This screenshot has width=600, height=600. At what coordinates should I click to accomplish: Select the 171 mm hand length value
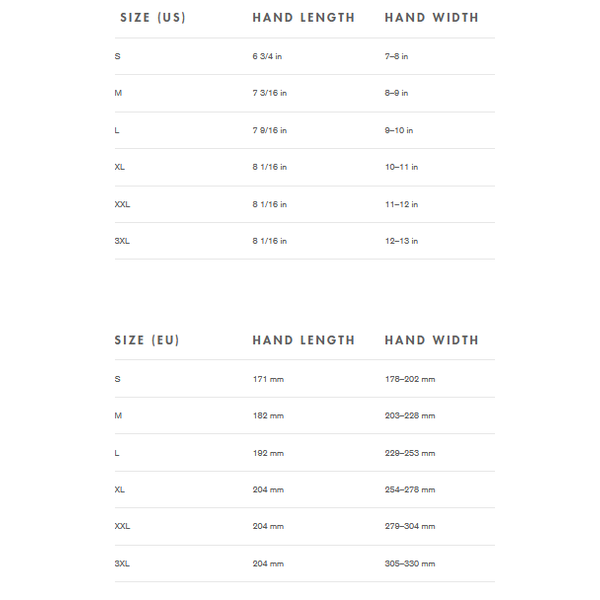pyautogui.click(x=268, y=379)
